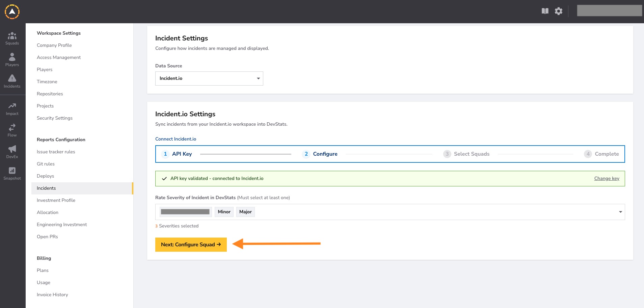Screen dimensions: 644x308
Task: Open Allocation configuration
Action: point(48,212)
